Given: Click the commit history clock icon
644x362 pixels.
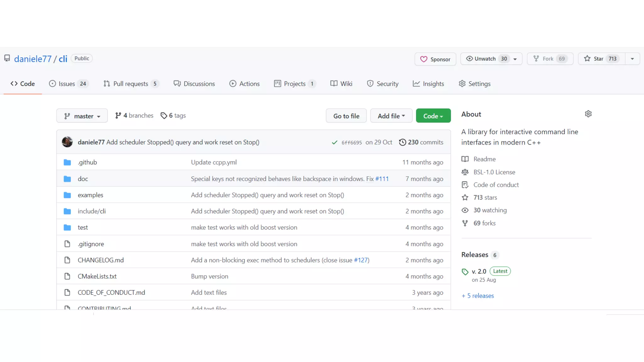Looking at the screenshot, I should pyautogui.click(x=402, y=142).
